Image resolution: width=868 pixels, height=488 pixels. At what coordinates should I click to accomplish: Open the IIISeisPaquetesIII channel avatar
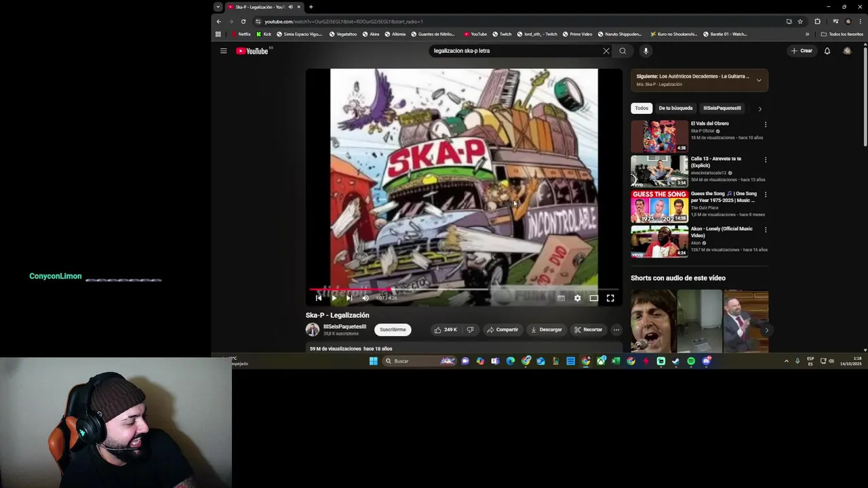point(313,330)
